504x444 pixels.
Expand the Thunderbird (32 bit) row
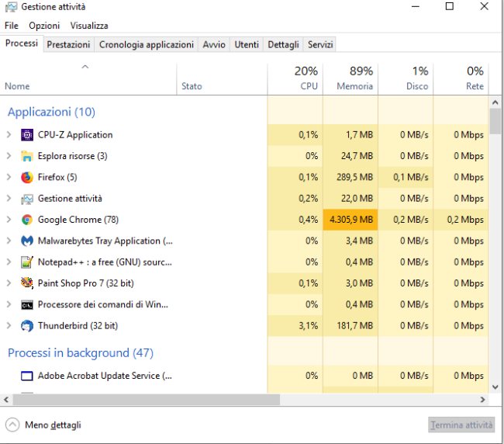click(9, 326)
